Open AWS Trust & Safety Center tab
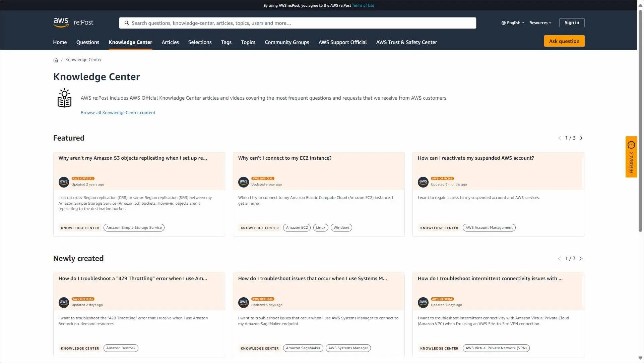644x363 pixels. [406, 42]
